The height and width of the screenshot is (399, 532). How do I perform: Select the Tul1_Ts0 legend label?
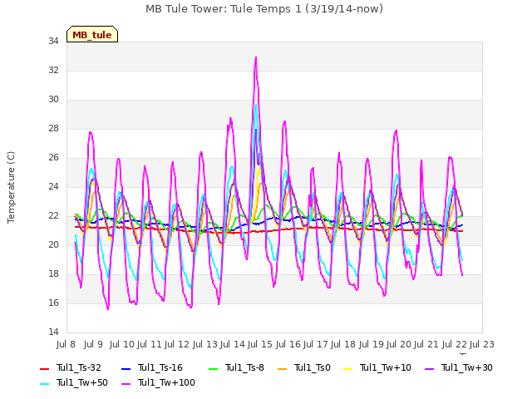point(313,367)
